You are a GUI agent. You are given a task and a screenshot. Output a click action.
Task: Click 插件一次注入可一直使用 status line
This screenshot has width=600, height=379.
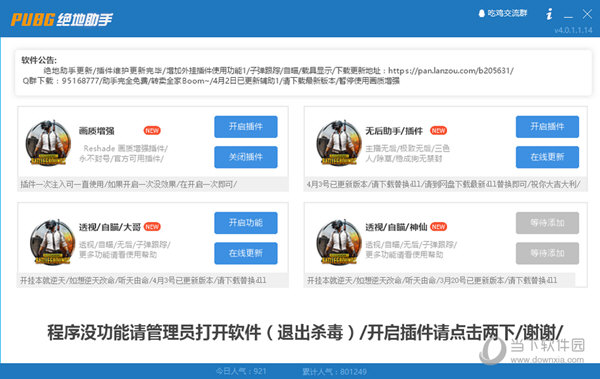pos(129,184)
